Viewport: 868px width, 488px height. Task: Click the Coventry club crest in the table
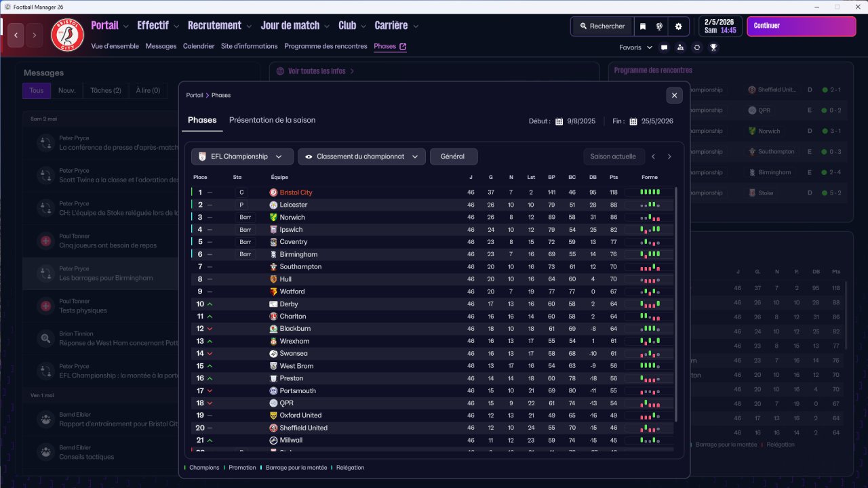[x=273, y=242]
